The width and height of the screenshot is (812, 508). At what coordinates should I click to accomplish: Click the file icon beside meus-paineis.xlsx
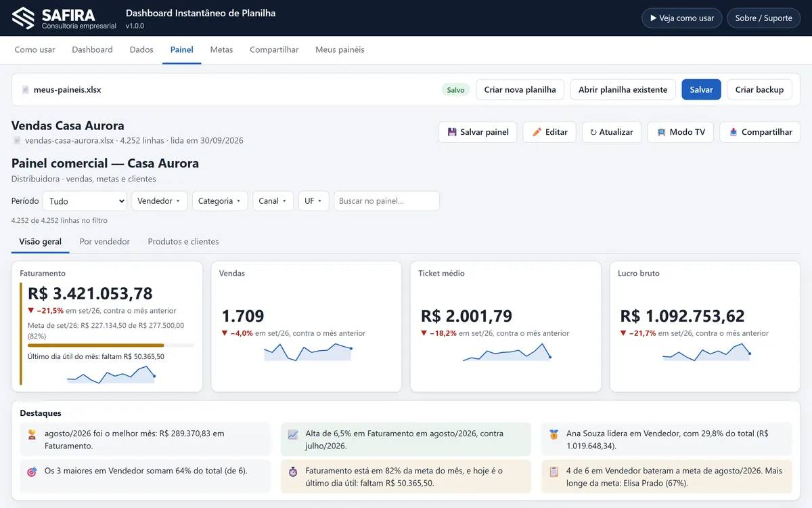coord(26,89)
